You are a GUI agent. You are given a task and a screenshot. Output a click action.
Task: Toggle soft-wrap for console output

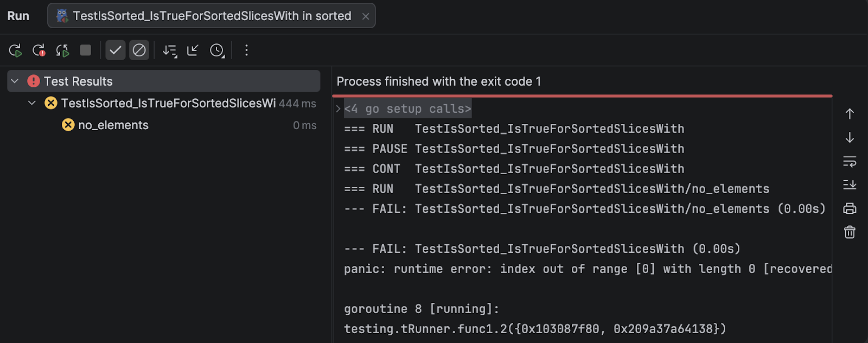[x=850, y=162]
